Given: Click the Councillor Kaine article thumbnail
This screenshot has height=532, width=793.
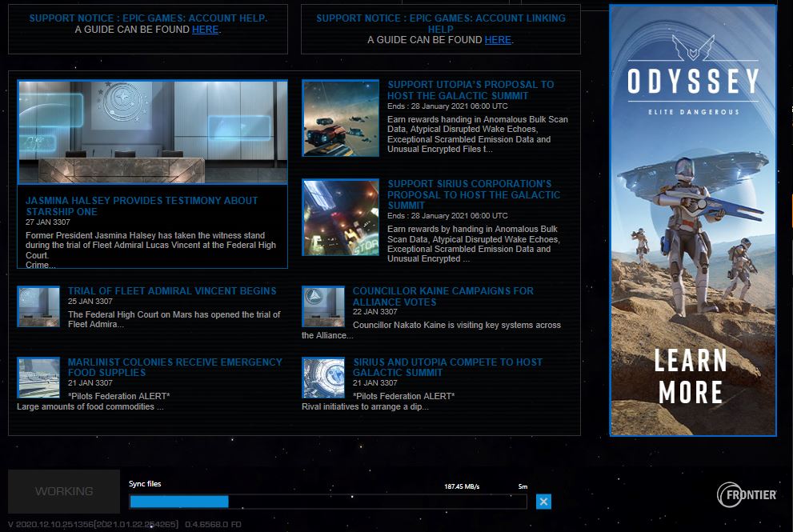Looking at the screenshot, I should coord(323,306).
